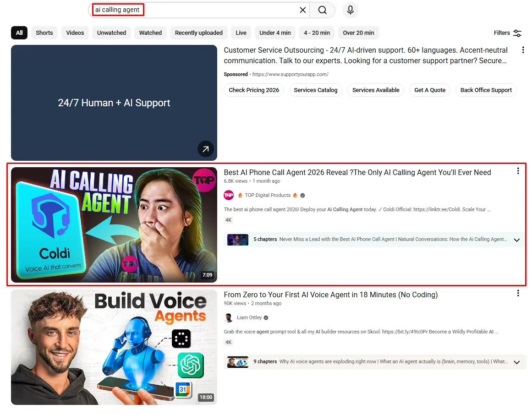
Task: Open the Services Catalog ad link
Action: point(316,90)
